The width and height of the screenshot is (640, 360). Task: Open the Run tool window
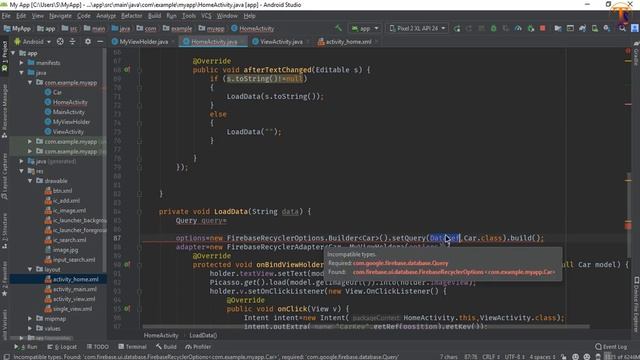26,347
